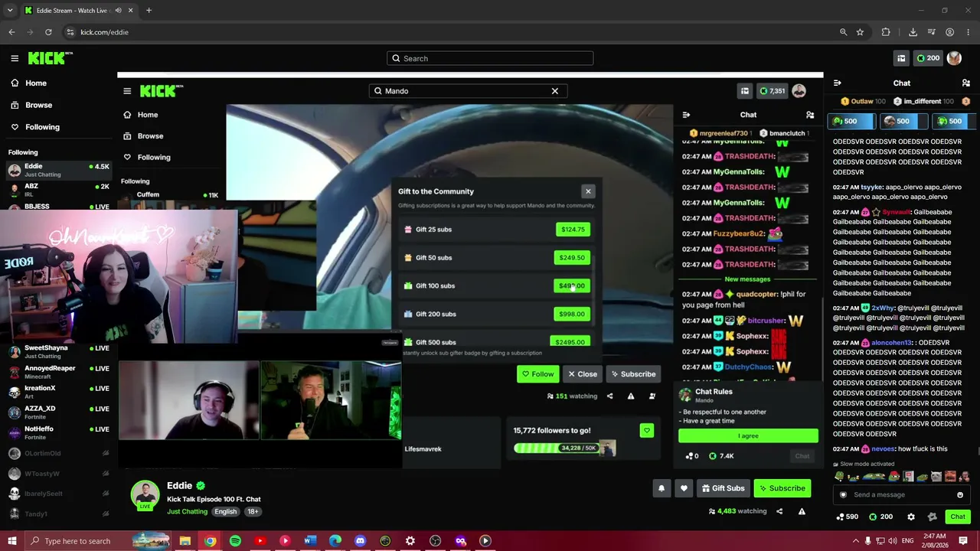
Task: Go to Home in the Kick sidebar
Action: point(28,83)
